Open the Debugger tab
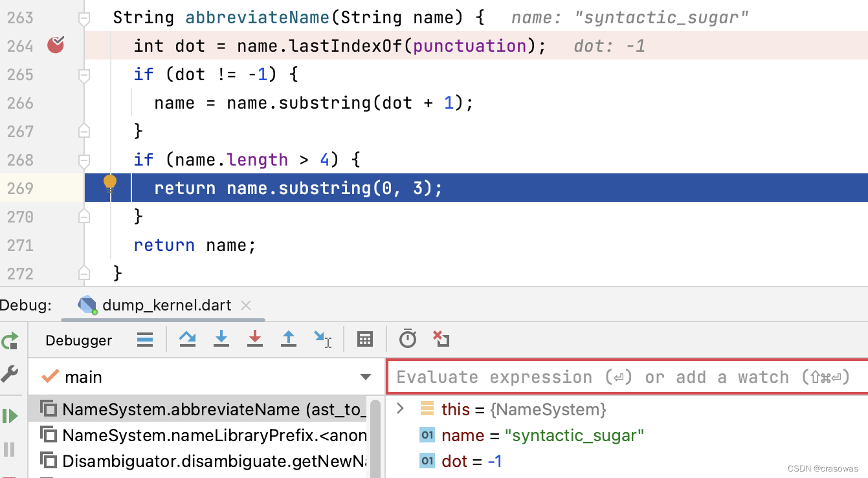 [x=79, y=340]
